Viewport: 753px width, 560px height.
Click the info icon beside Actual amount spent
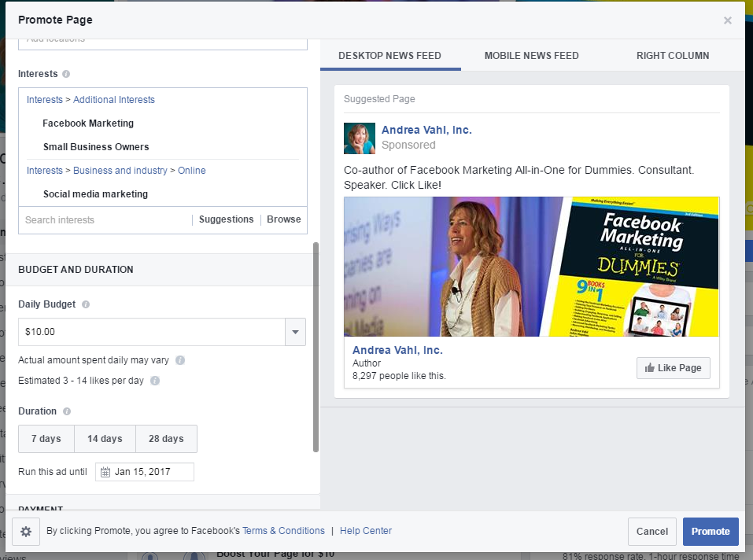click(x=180, y=360)
